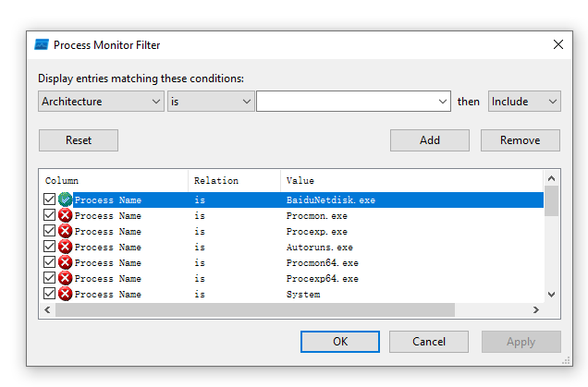Close the Process Monitor Filter dialog
Screen dimensions: 588x387
pyautogui.click(x=558, y=44)
